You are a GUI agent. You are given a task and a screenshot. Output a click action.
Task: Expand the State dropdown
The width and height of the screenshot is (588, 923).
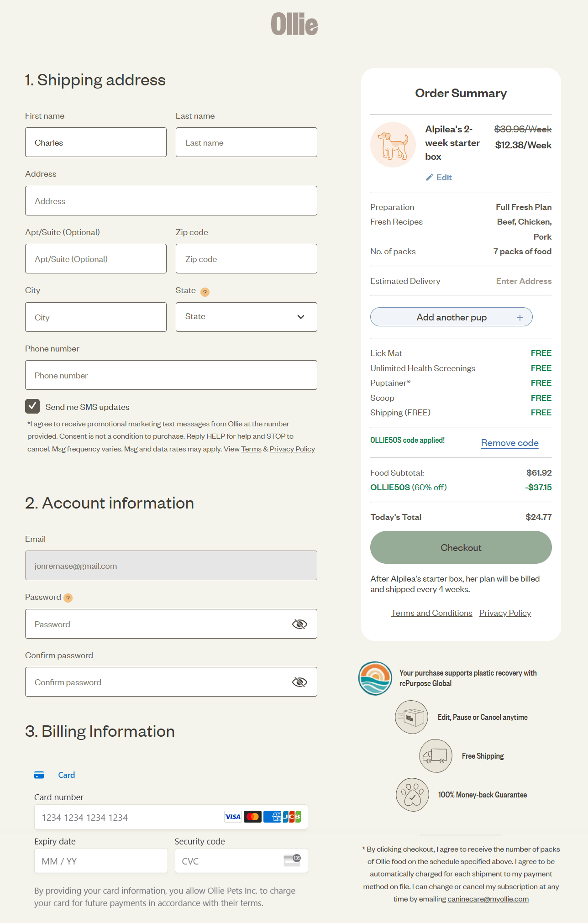(247, 317)
